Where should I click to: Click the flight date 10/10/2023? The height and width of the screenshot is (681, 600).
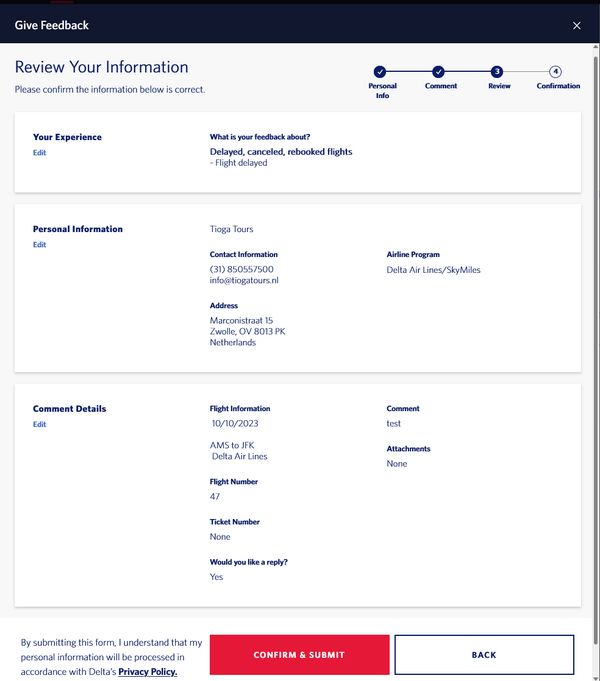tap(235, 424)
